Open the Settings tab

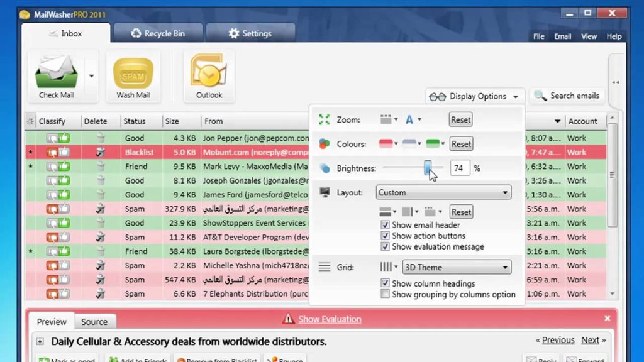(250, 33)
